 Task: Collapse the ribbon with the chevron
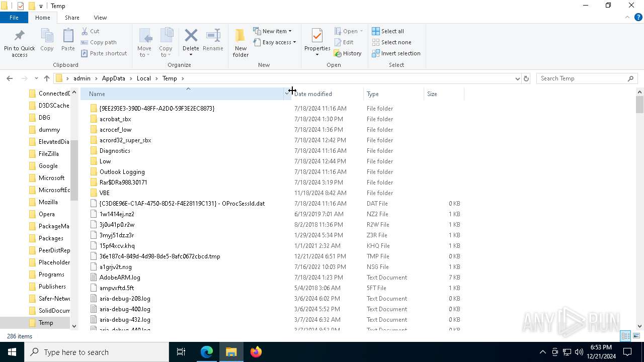click(627, 18)
